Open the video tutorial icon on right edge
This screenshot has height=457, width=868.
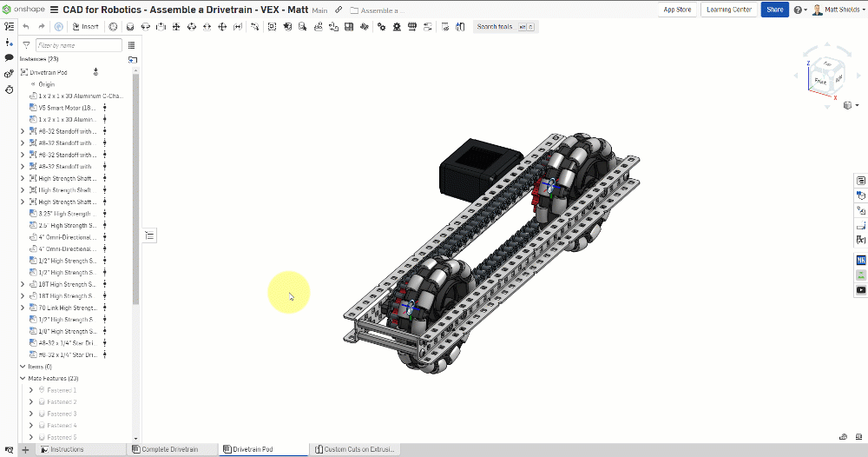coord(861,289)
